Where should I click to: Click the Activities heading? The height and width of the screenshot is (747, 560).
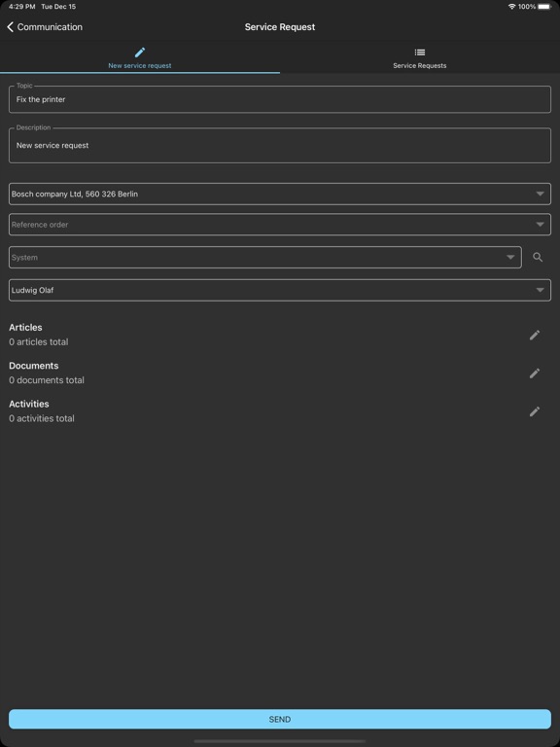point(29,404)
